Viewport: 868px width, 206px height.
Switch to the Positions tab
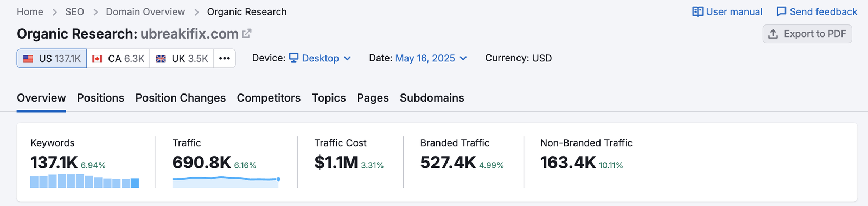click(x=100, y=98)
